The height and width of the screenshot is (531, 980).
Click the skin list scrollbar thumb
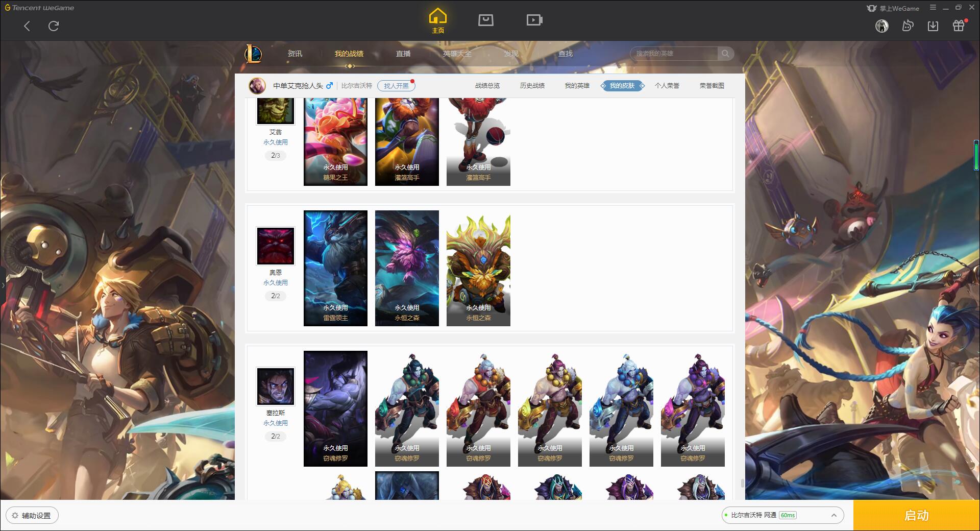[742, 484]
